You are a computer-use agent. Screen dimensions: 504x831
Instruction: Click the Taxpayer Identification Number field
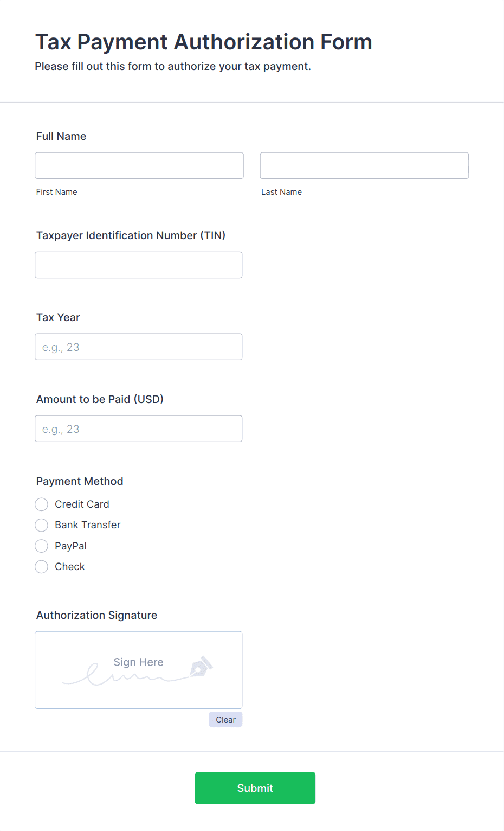click(138, 265)
